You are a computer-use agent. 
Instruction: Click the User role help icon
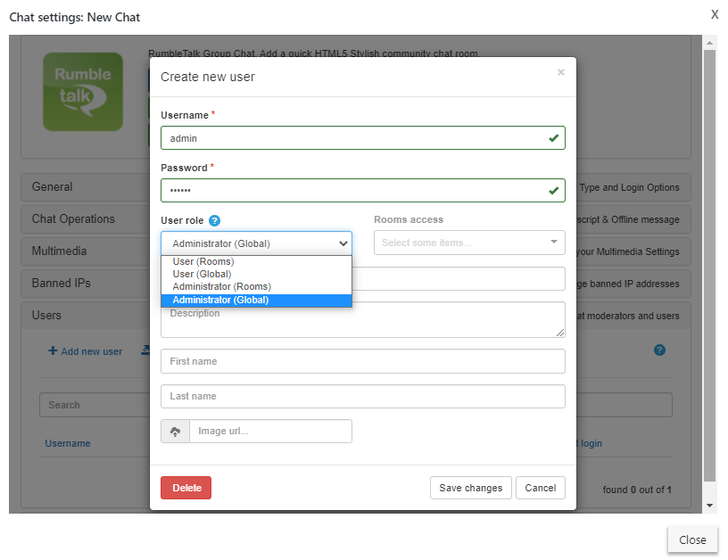215,220
